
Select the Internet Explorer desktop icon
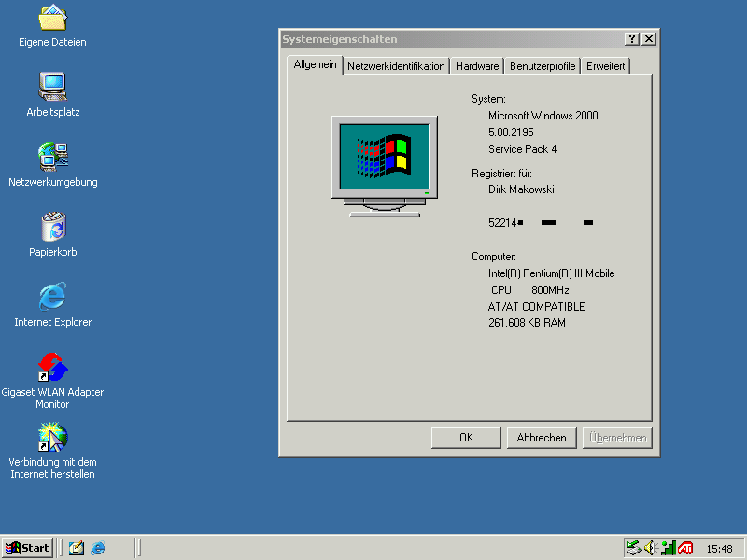[x=52, y=297]
